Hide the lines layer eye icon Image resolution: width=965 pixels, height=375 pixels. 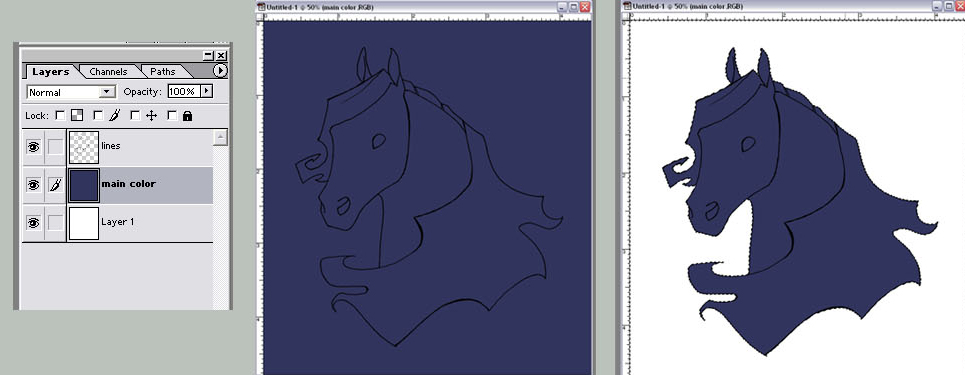click(x=33, y=147)
